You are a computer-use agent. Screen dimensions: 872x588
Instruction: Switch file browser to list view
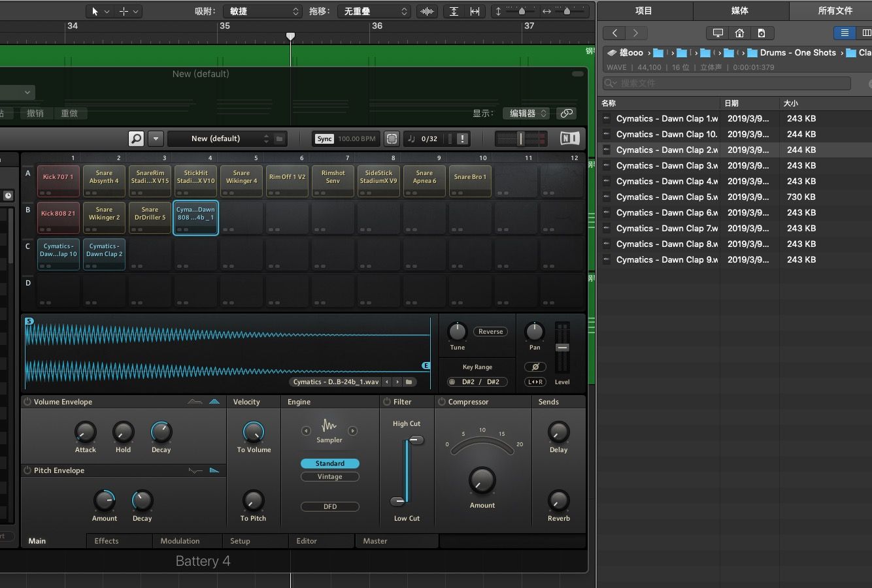(845, 33)
